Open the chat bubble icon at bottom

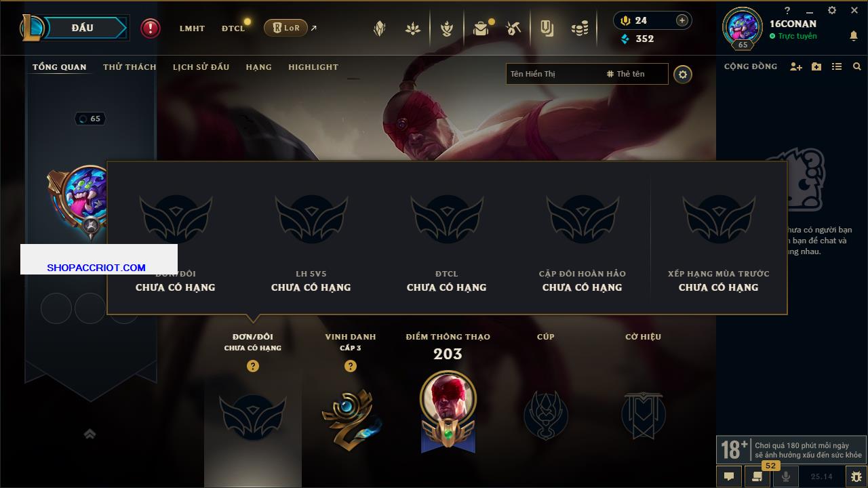729,476
